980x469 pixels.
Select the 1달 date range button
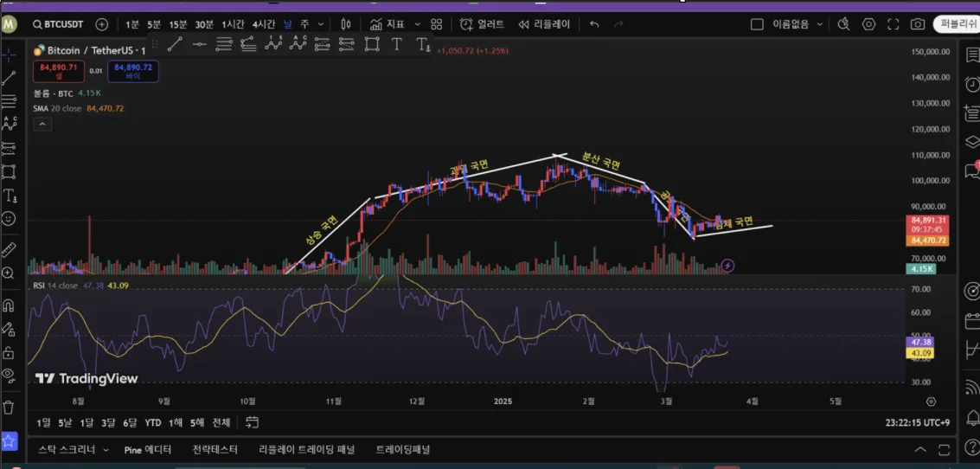pyautogui.click(x=86, y=422)
